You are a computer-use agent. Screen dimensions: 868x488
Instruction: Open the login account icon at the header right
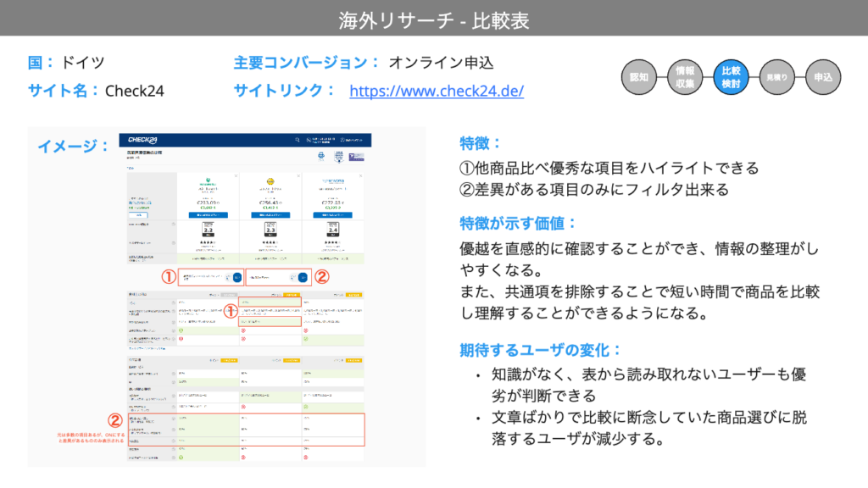[341, 140]
